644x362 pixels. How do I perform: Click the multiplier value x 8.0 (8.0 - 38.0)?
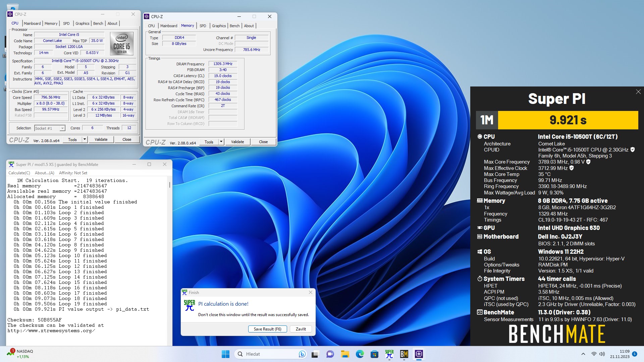(x=51, y=103)
